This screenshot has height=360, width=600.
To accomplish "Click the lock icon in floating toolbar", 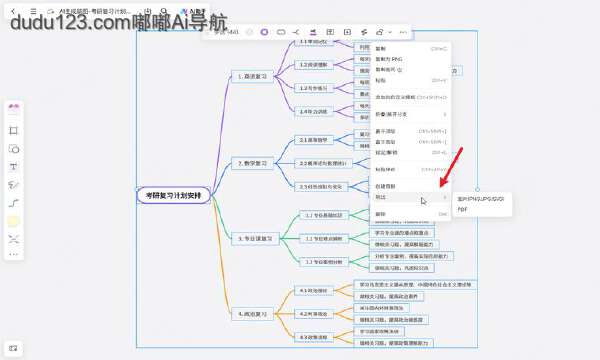I will pyautogui.click(x=379, y=32).
